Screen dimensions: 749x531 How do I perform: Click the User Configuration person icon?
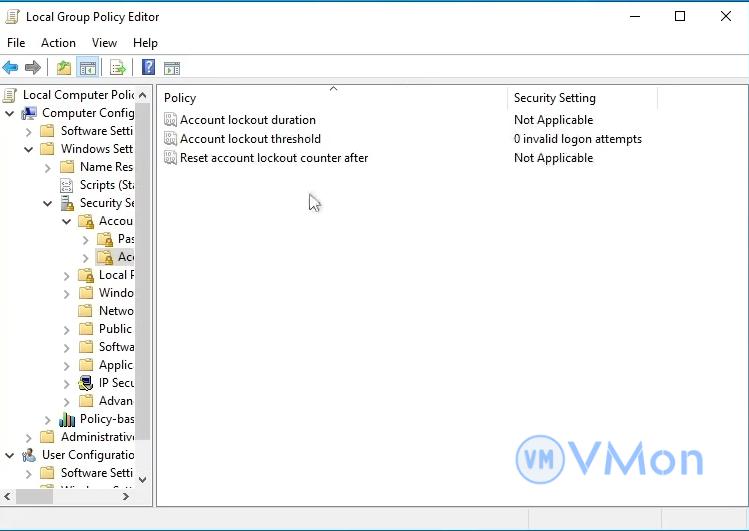(x=29, y=455)
